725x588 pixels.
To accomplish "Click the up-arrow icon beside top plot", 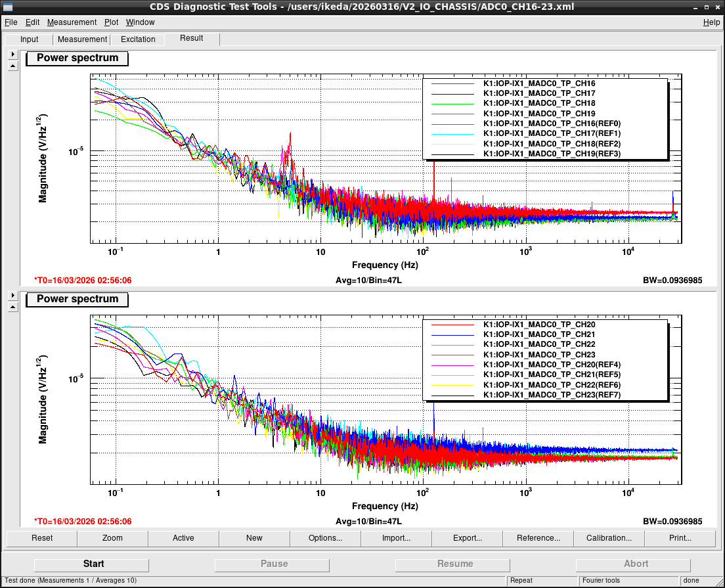I will coord(13,66).
